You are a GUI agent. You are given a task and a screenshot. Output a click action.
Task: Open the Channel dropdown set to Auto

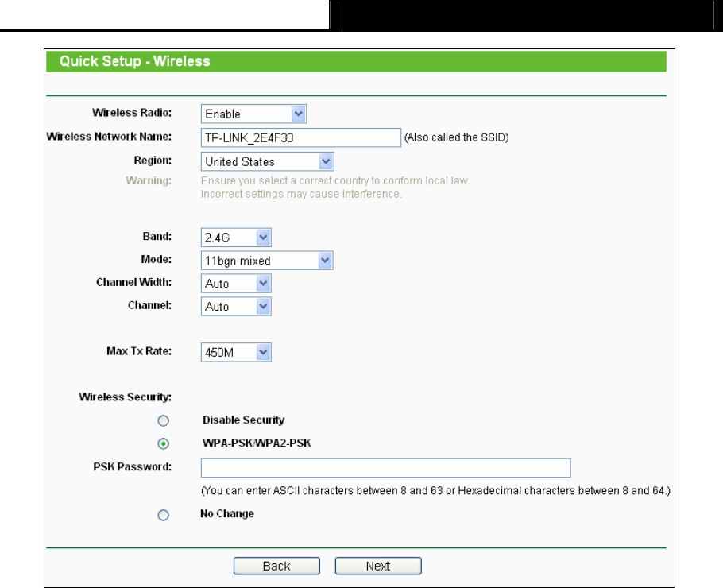(x=236, y=307)
